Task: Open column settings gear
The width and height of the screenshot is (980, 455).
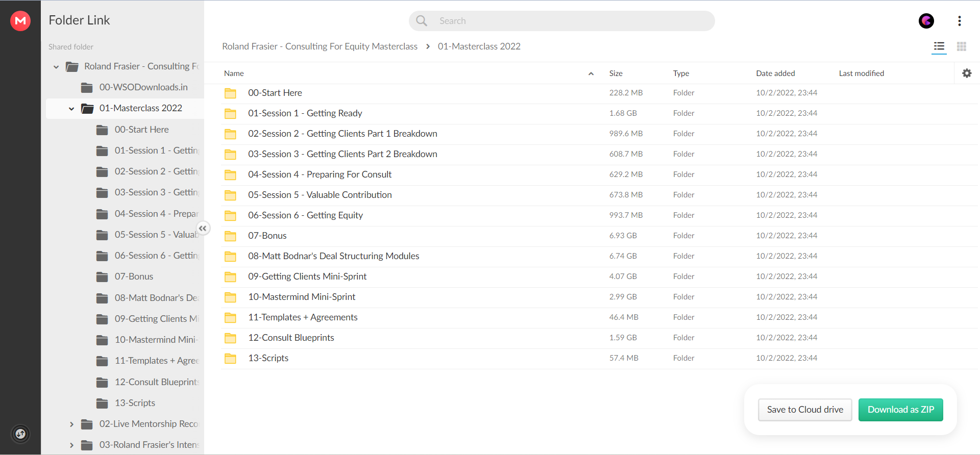Action: pos(967,73)
